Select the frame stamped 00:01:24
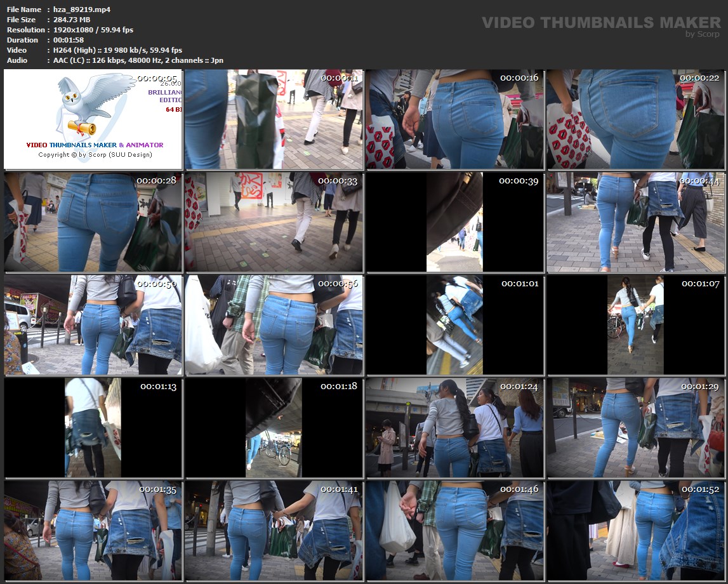728x584 pixels. (454, 428)
